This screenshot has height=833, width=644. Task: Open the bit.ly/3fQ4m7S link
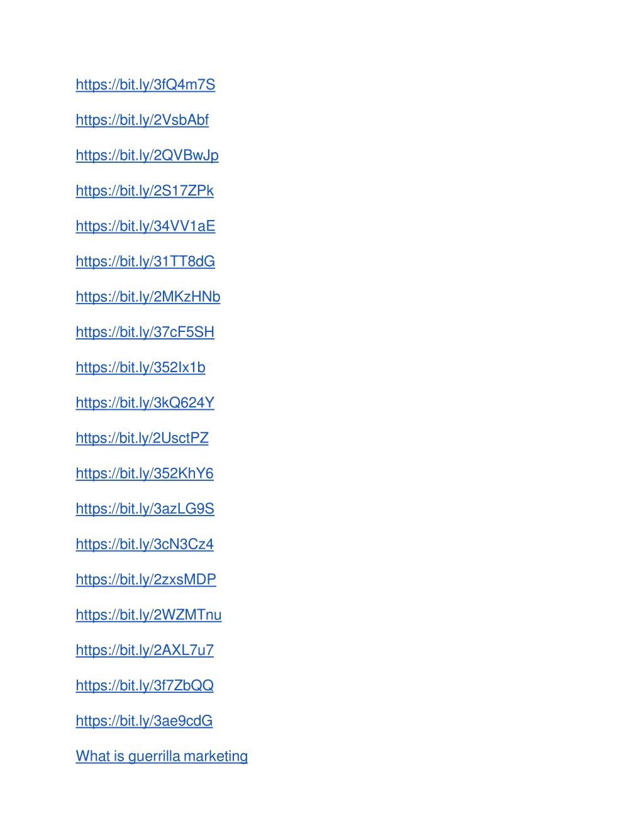click(145, 85)
